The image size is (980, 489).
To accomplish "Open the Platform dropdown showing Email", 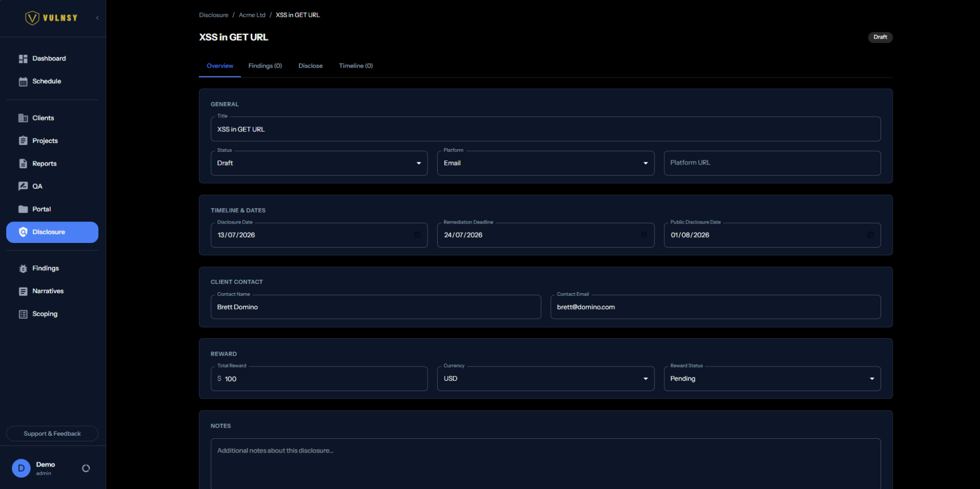I will pos(545,163).
